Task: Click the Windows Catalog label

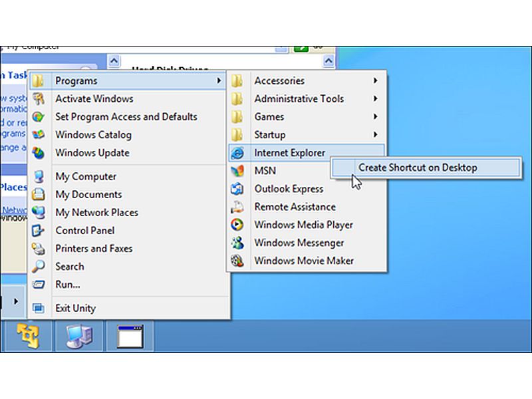Action: (93, 135)
